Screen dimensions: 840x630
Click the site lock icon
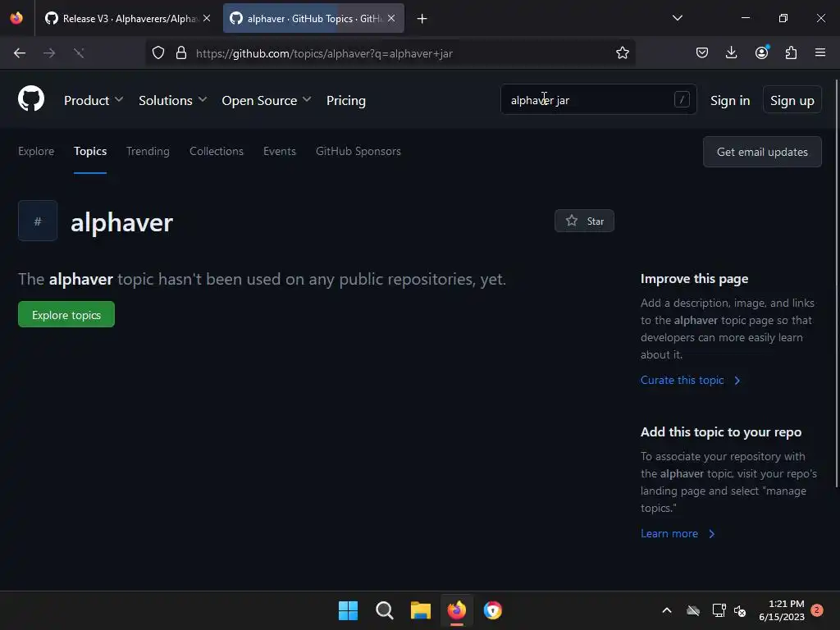coord(181,53)
